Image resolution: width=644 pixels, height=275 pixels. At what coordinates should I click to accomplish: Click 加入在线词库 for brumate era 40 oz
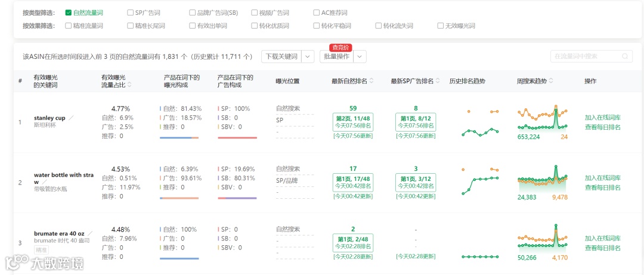602,239
